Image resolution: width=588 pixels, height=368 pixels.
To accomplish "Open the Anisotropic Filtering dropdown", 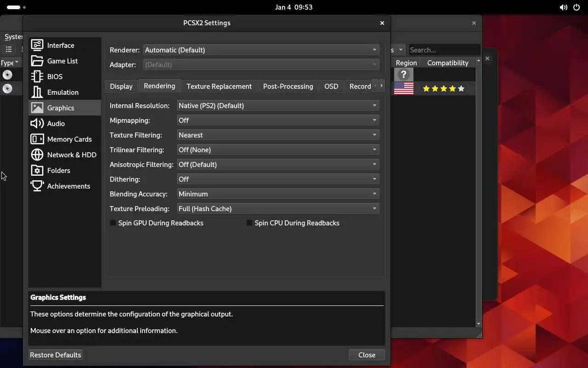I will point(278,164).
